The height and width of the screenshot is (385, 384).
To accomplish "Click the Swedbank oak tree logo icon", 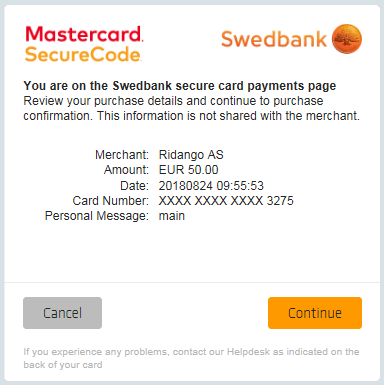I will coord(347,39).
